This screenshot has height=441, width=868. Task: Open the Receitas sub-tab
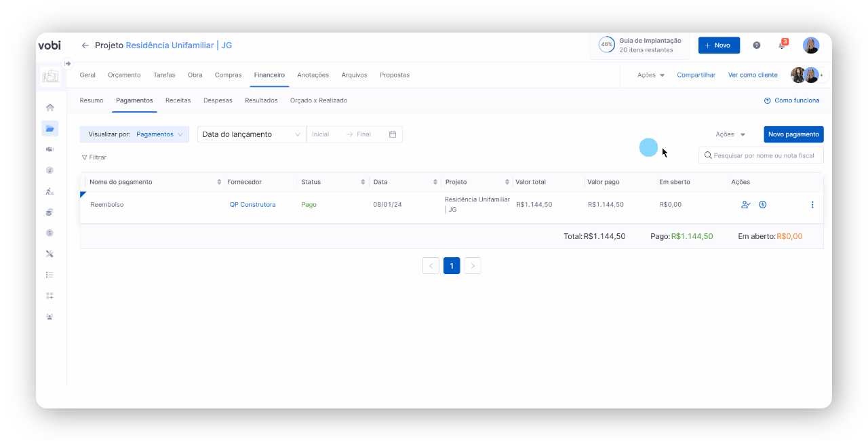(x=178, y=100)
